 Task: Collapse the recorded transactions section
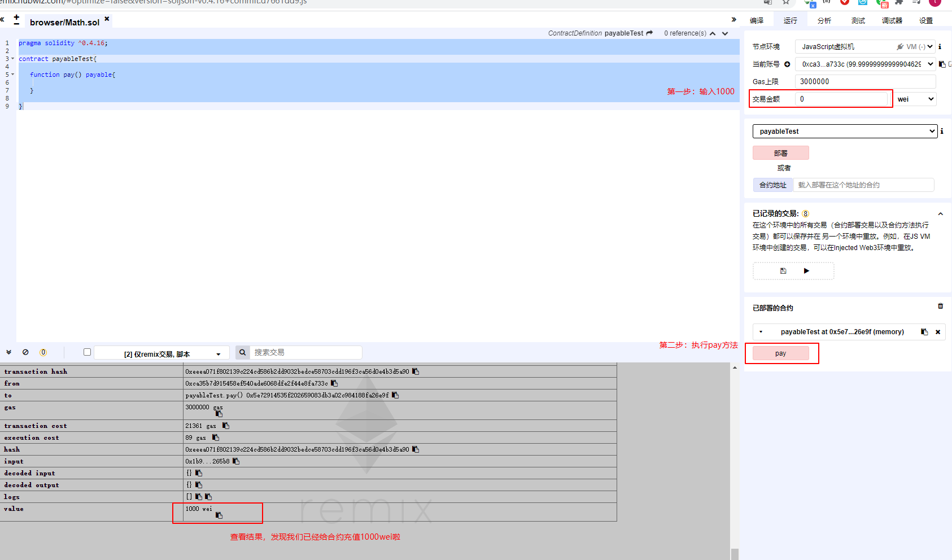point(941,214)
